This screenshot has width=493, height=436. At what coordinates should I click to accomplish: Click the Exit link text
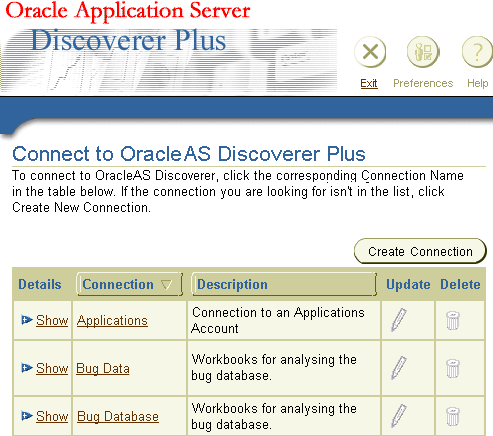click(x=369, y=83)
